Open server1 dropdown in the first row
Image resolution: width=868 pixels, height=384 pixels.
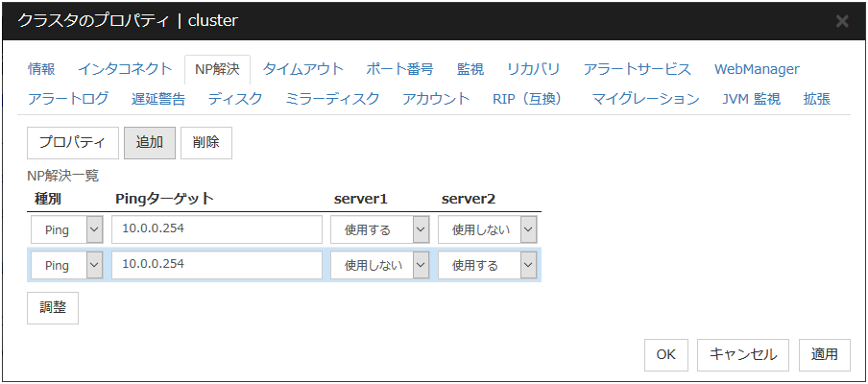point(379,230)
